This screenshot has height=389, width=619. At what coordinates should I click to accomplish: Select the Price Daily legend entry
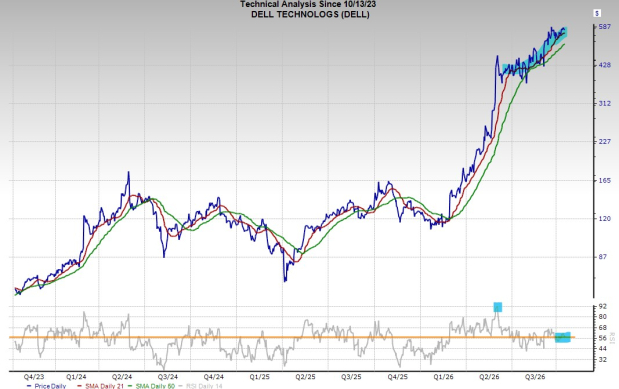pos(46,386)
